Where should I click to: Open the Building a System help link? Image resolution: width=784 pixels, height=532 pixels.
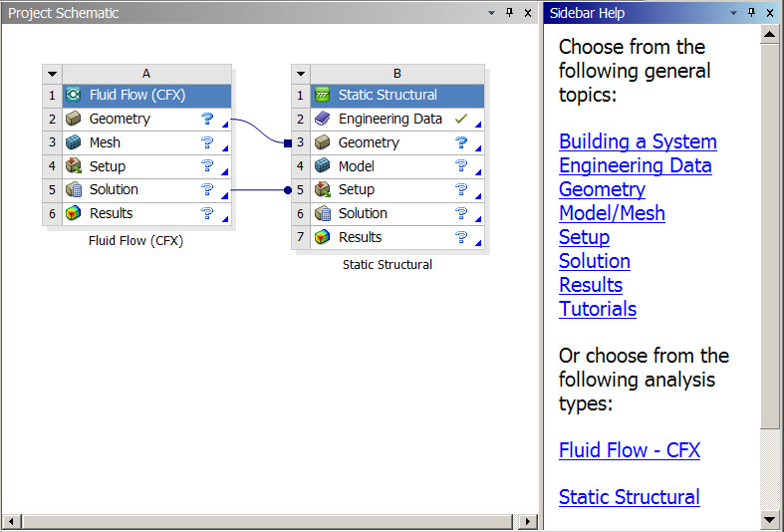point(638,141)
